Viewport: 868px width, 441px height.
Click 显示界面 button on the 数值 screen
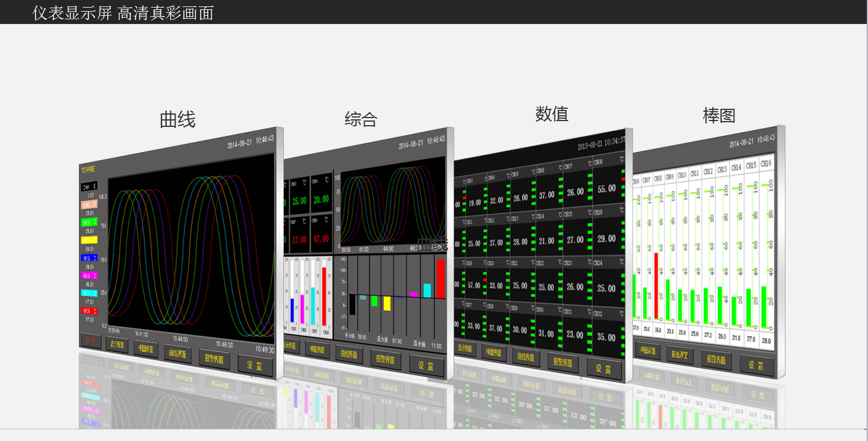point(465,348)
